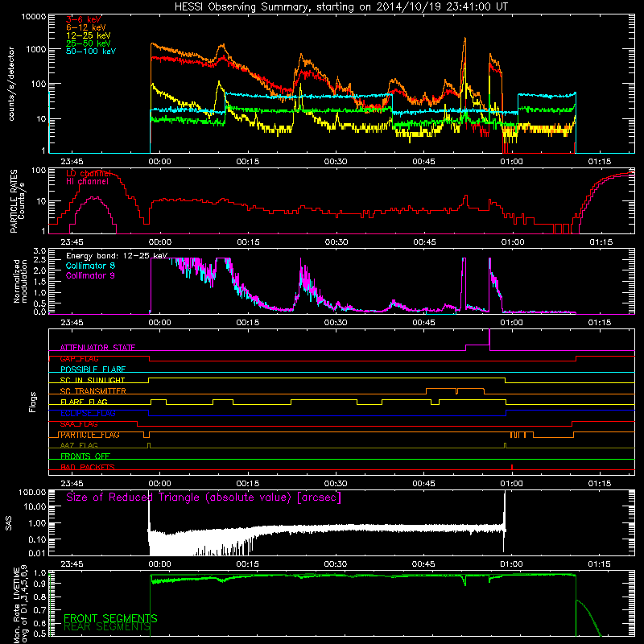Click the Energy band: 12-25 keV label
Image resolution: width=644 pixels, height=644 pixels.
pyautogui.click(x=117, y=256)
